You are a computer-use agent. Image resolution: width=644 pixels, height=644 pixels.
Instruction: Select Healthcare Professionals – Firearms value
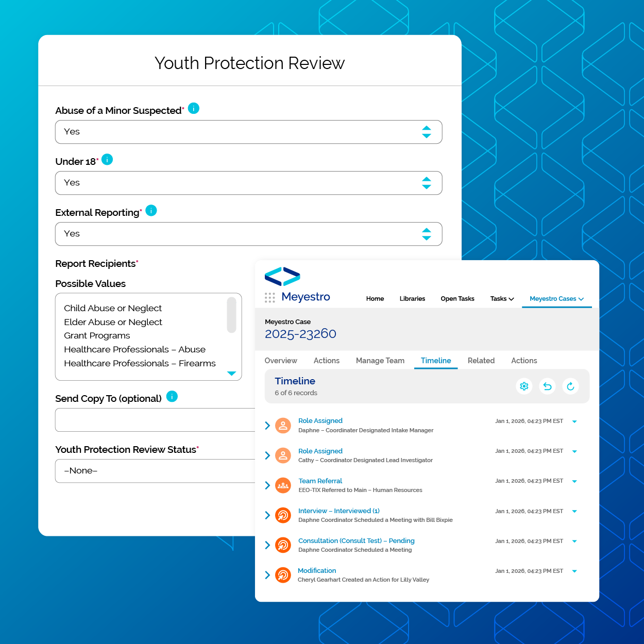point(140,363)
